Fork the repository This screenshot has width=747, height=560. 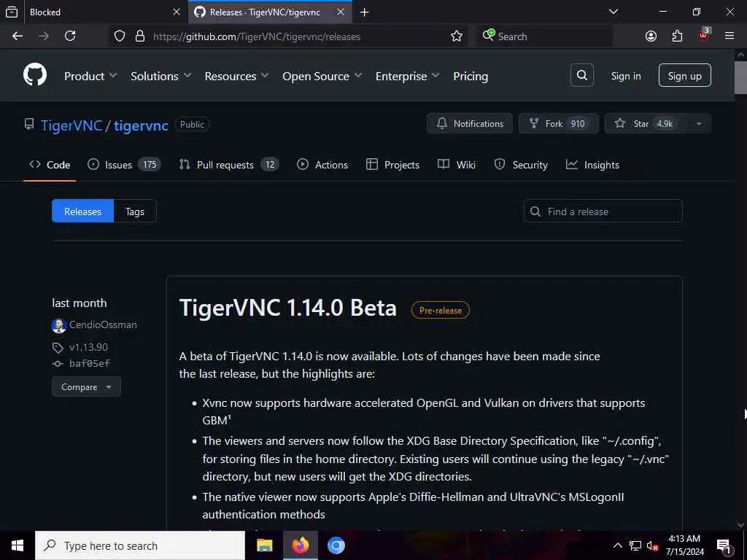(558, 124)
